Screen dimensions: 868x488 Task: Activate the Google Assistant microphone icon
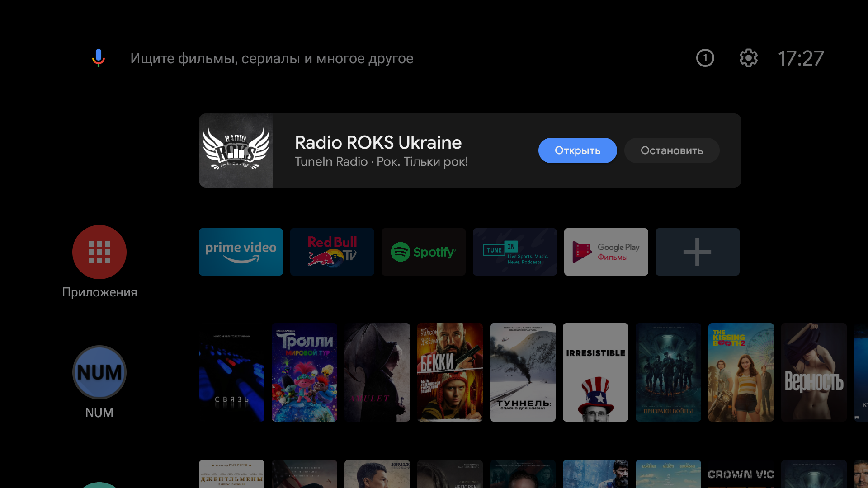[x=99, y=58]
